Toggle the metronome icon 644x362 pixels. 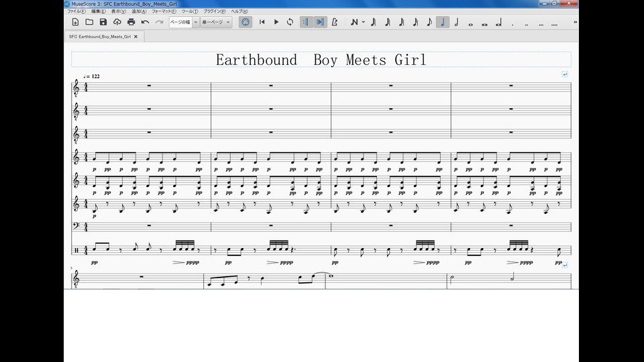point(334,22)
